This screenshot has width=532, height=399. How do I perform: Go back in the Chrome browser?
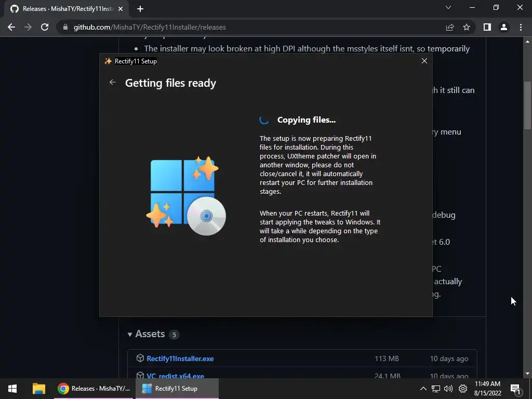tap(11, 27)
